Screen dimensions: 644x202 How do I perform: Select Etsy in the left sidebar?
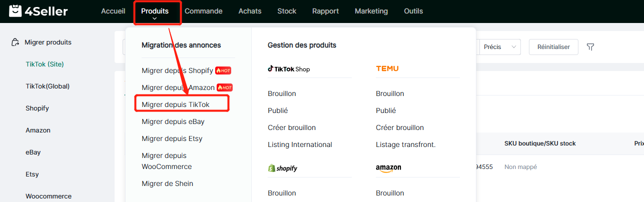[33, 174]
